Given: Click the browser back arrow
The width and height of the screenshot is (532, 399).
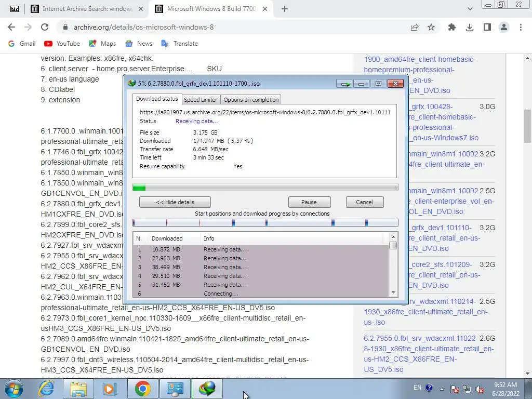Looking at the screenshot, I should tap(11, 27).
